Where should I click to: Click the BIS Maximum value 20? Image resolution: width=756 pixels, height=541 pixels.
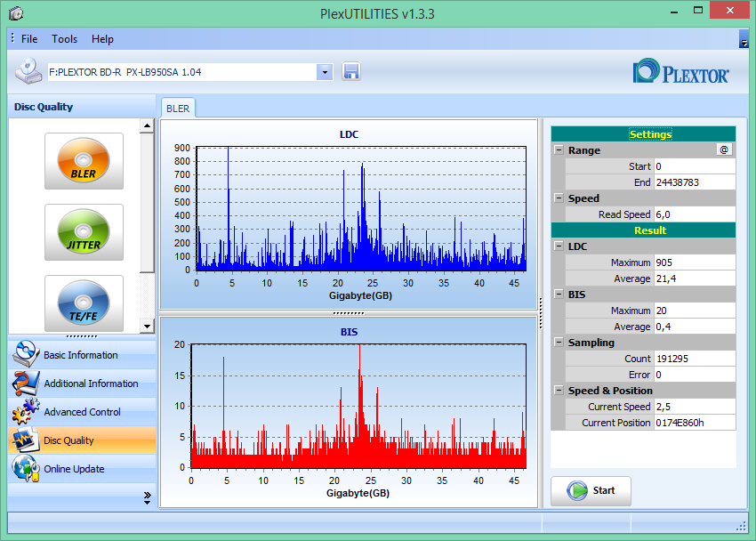click(x=695, y=311)
